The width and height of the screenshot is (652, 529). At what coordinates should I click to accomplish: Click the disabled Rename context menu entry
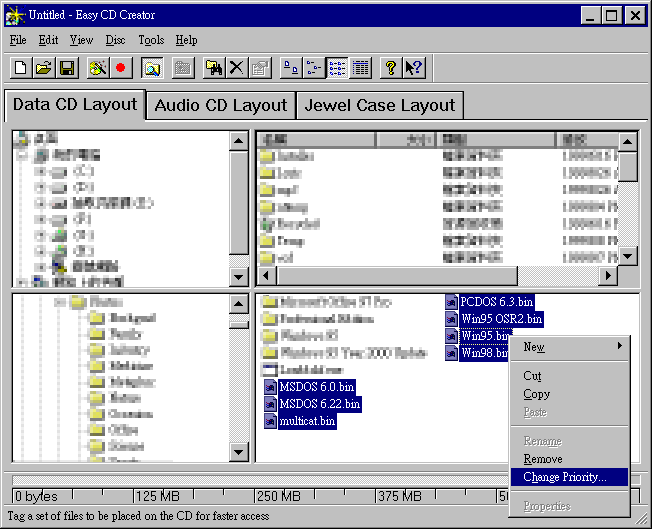[569, 441]
